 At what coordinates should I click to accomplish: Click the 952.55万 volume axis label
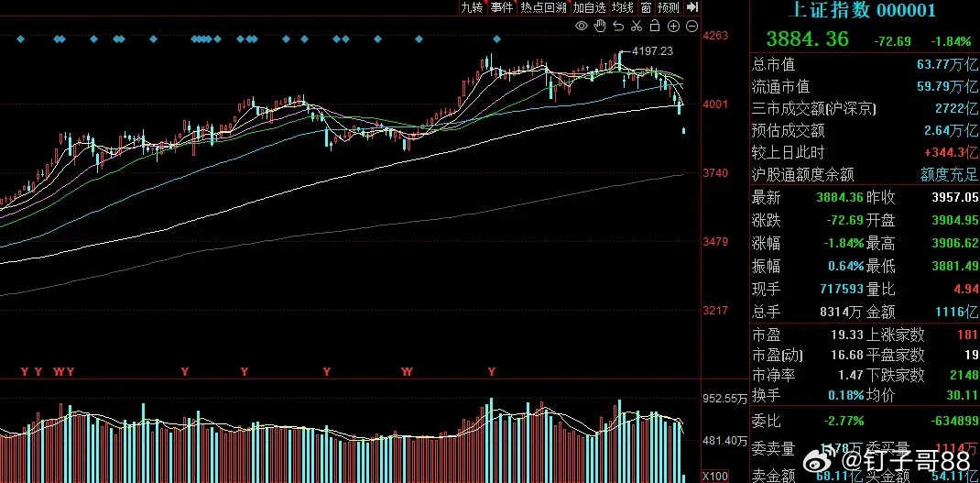(724, 398)
